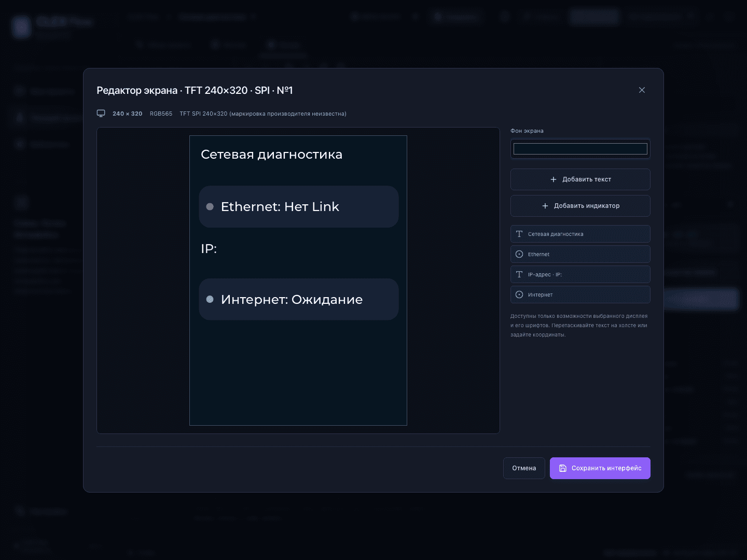
Task: Select the 'Ethernet: Нет Link' indicator on canvas
Action: coord(299,206)
